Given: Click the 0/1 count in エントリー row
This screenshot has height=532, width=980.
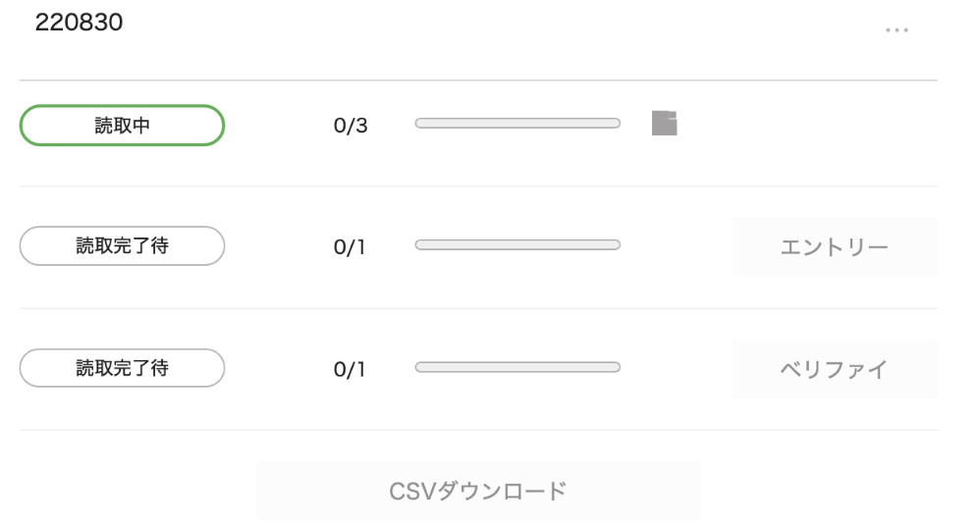Looking at the screenshot, I should pyautogui.click(x=349, y=247).
